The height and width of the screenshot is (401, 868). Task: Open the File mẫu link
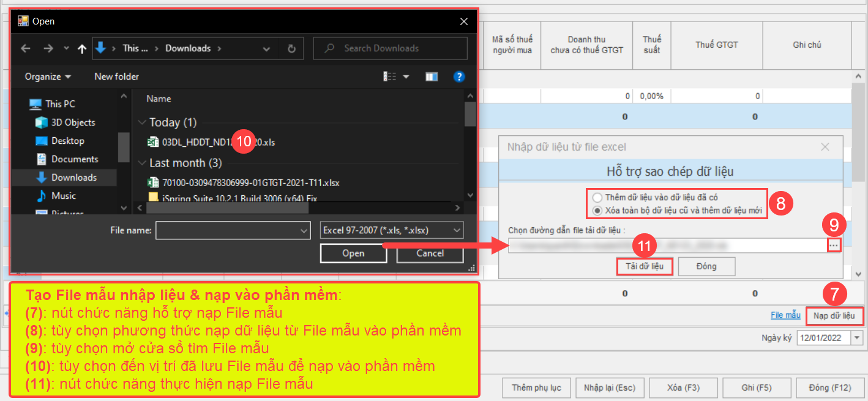pyautogui.click(x=785, y=315)
